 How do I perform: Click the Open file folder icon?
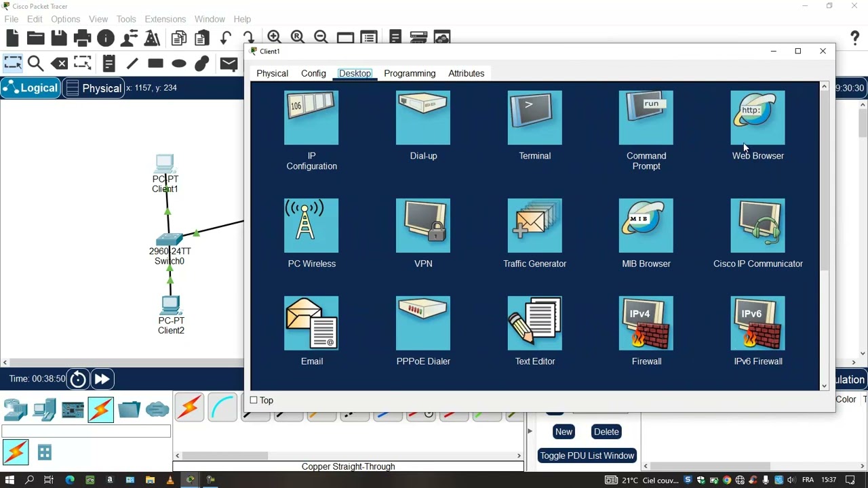point(35,38)
